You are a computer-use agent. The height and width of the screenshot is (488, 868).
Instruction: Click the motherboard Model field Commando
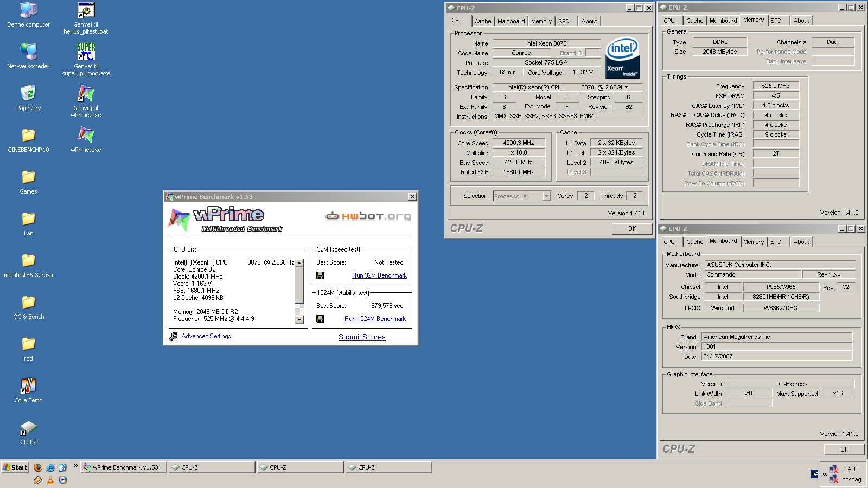click(752, 274)
